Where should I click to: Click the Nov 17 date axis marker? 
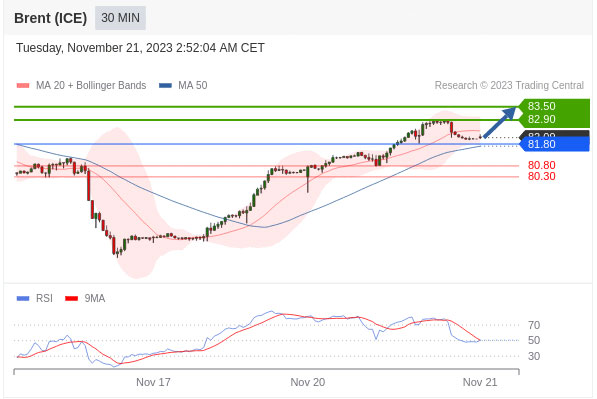click(x=153, y=382)
